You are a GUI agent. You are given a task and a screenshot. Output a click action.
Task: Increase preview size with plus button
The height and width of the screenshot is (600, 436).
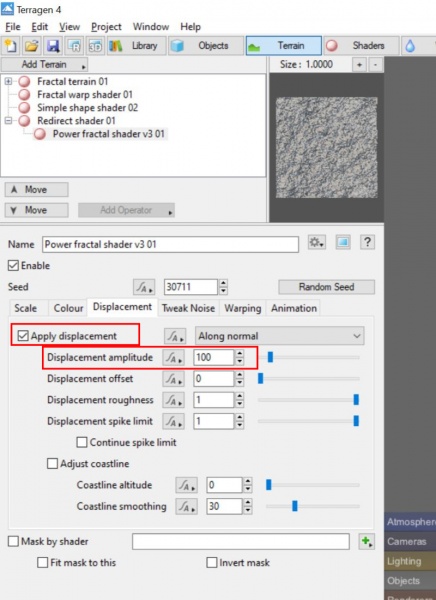[359, 65]
